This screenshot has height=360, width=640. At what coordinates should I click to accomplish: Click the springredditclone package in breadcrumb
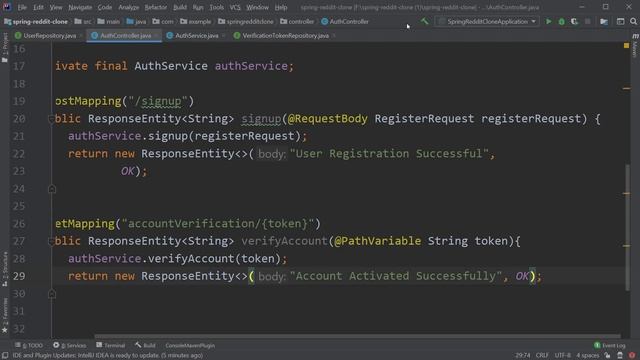246,21
